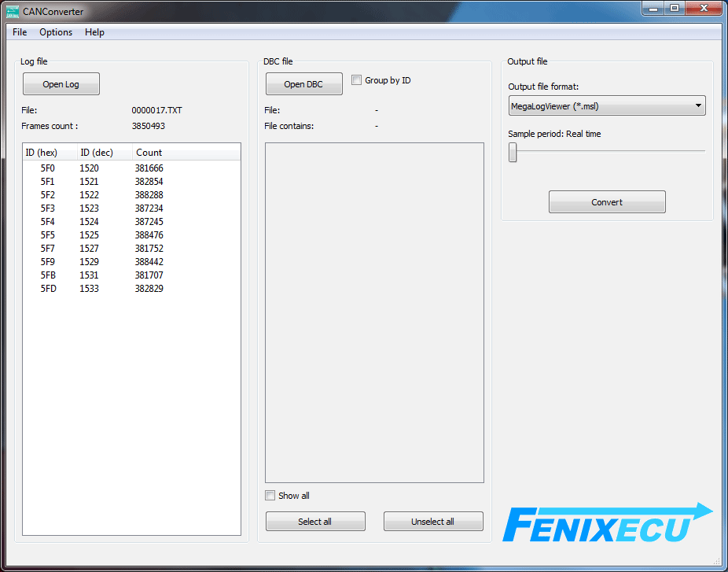Click Unselect all button
The height and width of the screenshot is (572, 728).
click(432, 522)
